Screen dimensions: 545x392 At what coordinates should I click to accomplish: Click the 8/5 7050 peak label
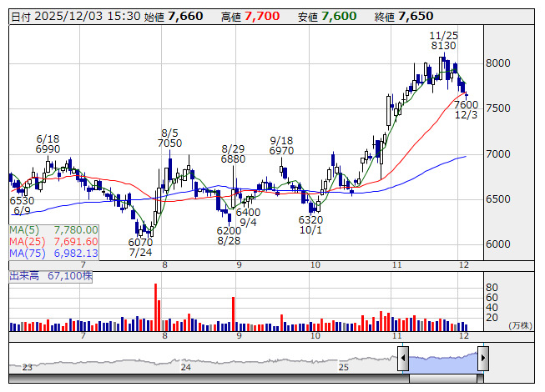coord(169,138)
